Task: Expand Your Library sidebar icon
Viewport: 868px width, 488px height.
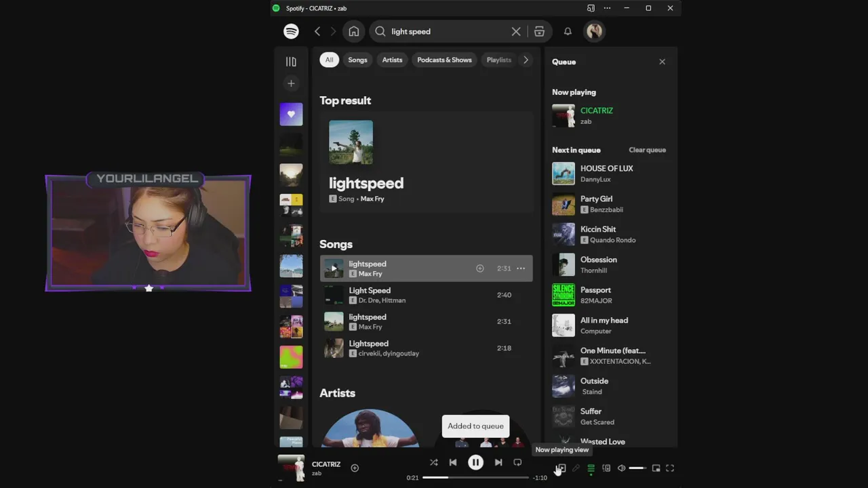Action: click(x=291, y=62)
